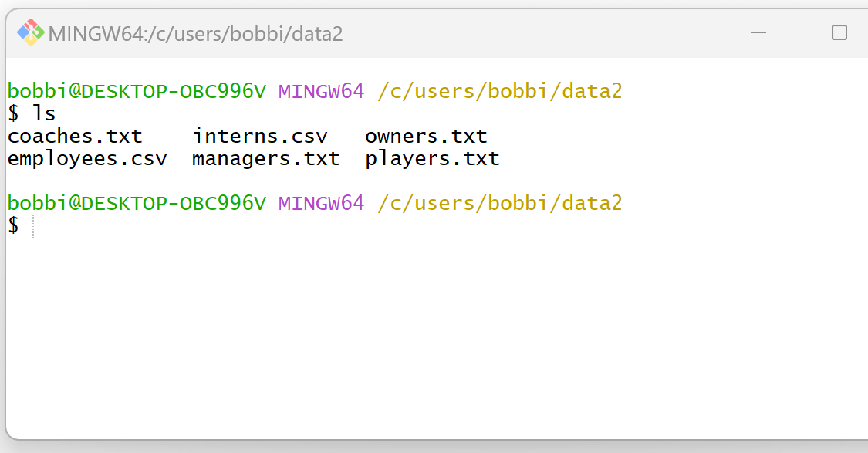Click the managers.txt filename
This screenshot has width=868, height=453.
pyautogui.click(x=265, y=160)
